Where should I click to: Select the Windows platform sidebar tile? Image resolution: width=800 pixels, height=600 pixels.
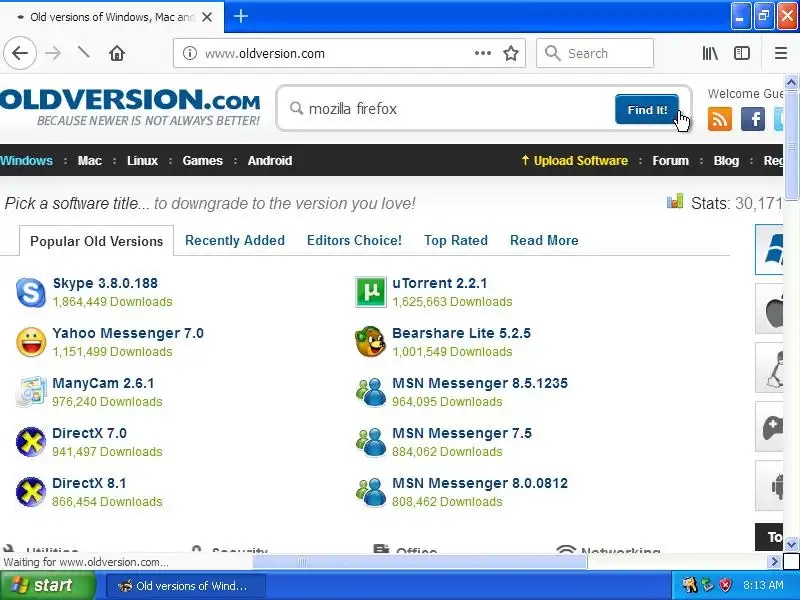pyautogui.click(x=769, y=249)
